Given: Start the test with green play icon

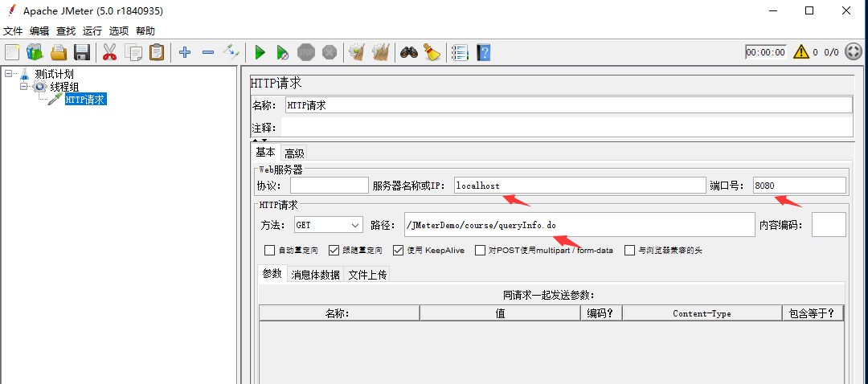Looking at the screenshot, I should pyautogui.click(x=260, y=52).
